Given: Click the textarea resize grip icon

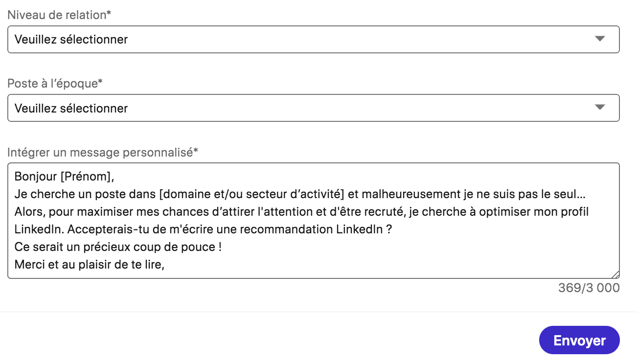Looking at the screenshot, I should [615, 274].
